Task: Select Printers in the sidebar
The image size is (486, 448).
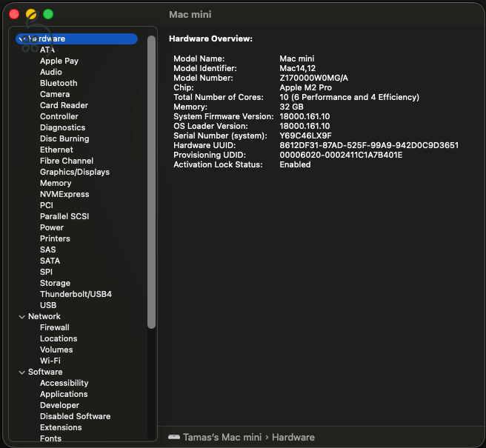Action: pos(55,238)
